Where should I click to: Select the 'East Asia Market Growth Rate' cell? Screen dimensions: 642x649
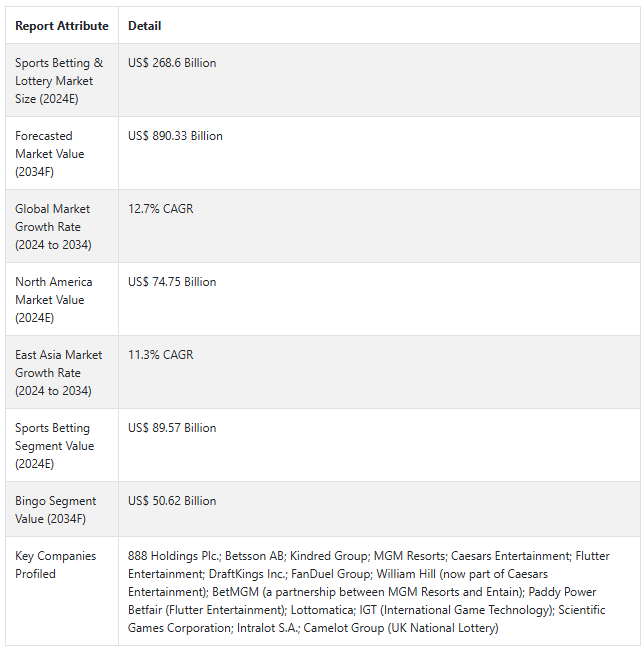pos(58,373)
